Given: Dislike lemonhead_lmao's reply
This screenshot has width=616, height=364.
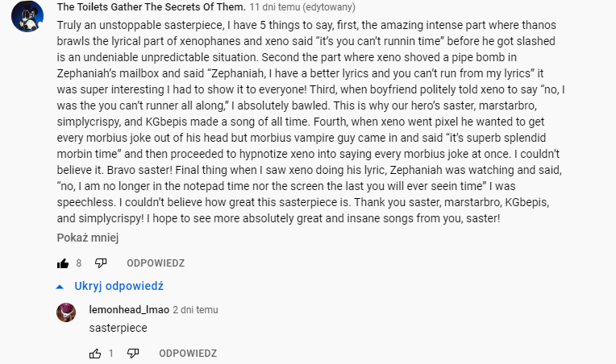Looking at the screenshot, I should pos(133,354).
